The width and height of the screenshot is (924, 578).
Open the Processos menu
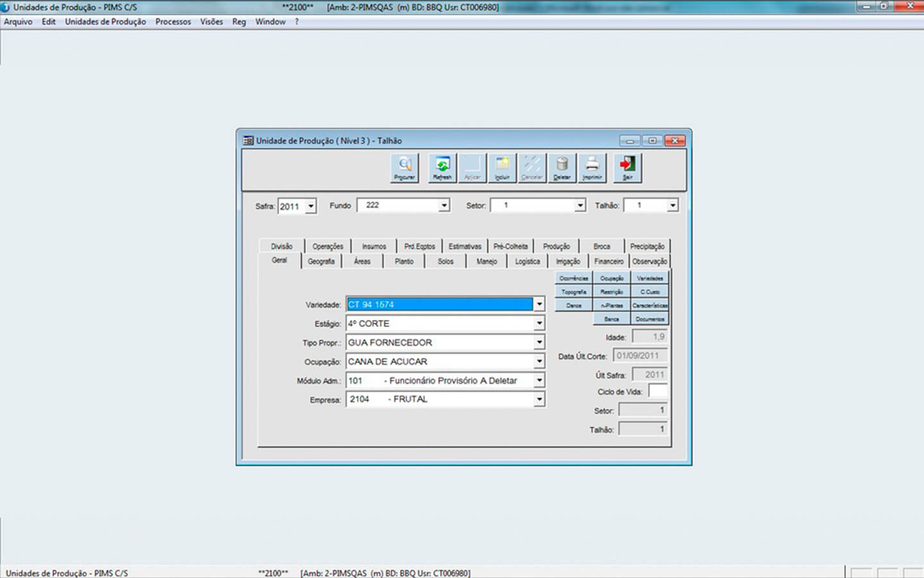click(173, 22)
